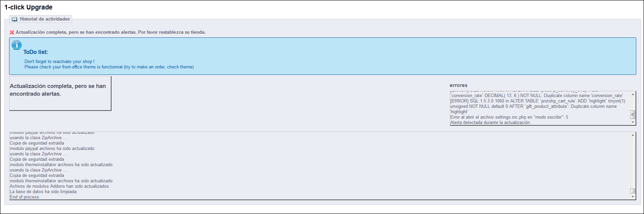
Task: Click the settings.inc.php error line
Action: [x=509, y=117]
